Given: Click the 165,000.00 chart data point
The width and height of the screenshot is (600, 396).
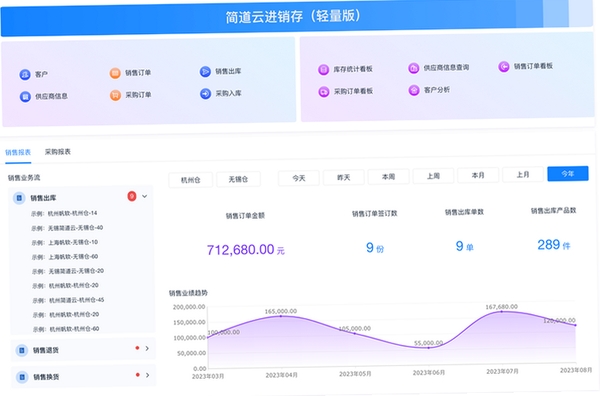Looking at the screenshot, I should [x=281, y=316].
